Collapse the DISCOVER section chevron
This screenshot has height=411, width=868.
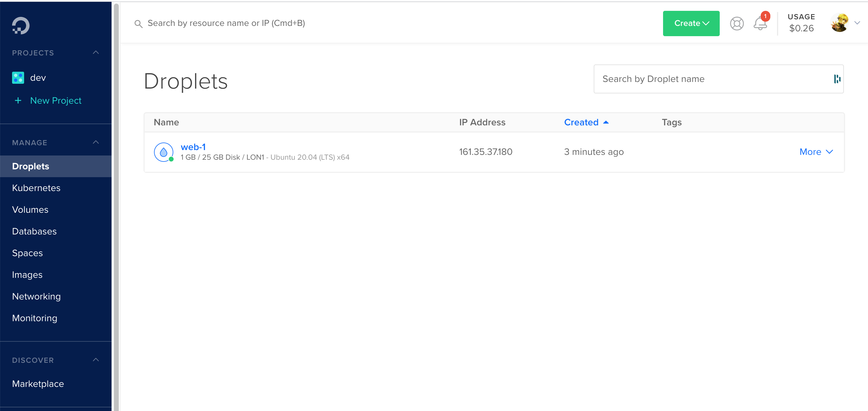coord(96,360)
